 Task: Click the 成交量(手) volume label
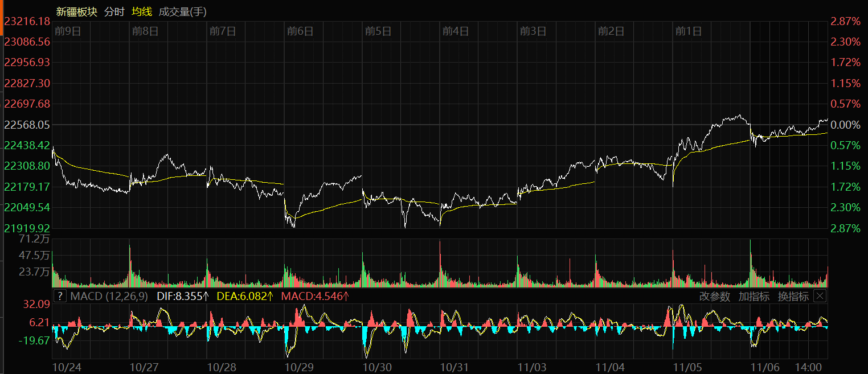[x=182, y=11]
